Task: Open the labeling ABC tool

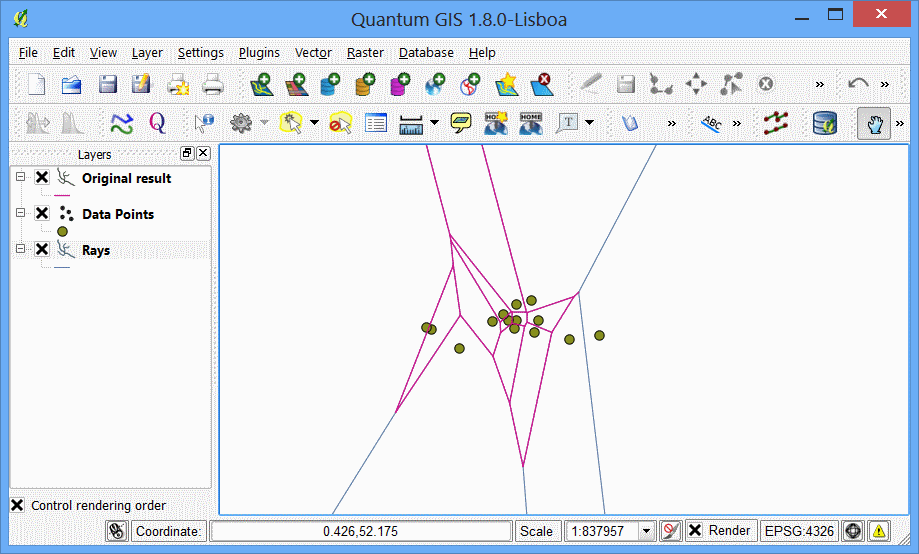Action: (712, 123)
